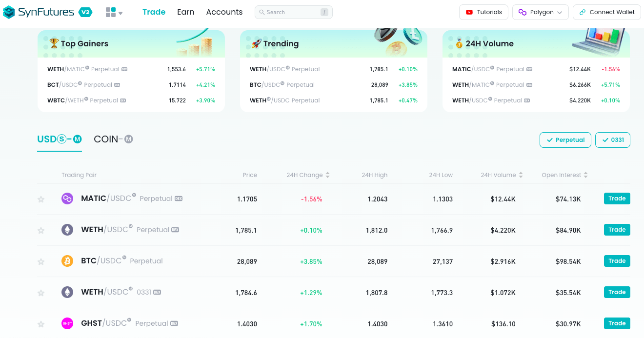This screenshot has height=338, width=644.
Task: Toggle the Perpetual filter
Action: [565, 140]
